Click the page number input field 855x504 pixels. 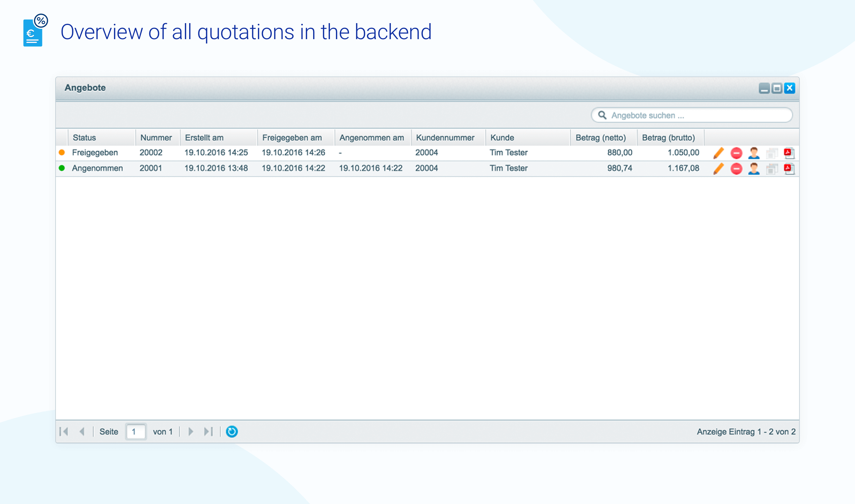coord(136,432)
